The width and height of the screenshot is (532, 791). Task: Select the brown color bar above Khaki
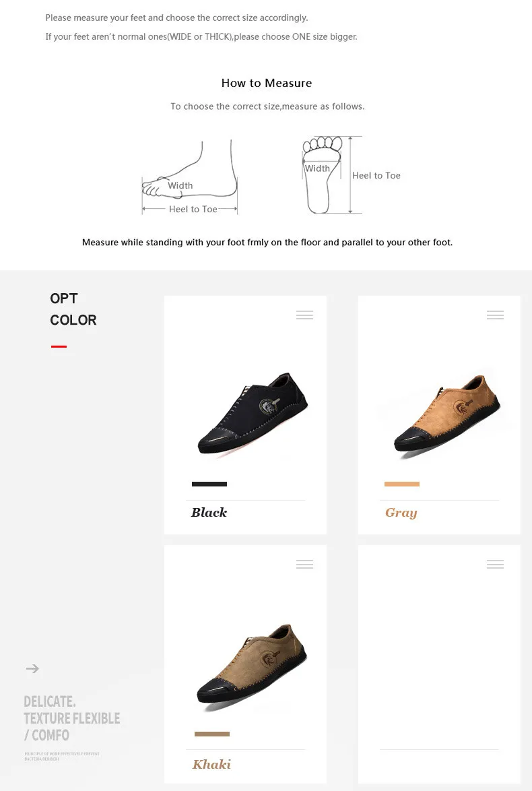(x=212, y=734)
